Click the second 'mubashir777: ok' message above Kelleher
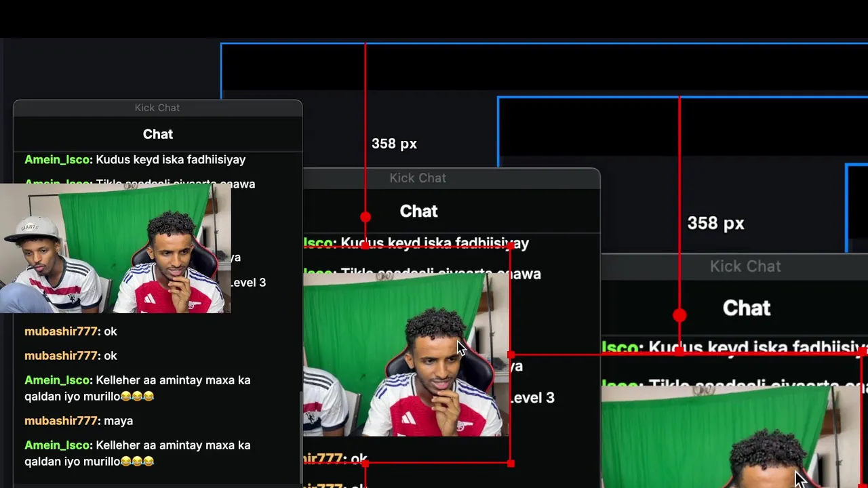This screenshot has height=488, width=868. click(x=71, y=356)
